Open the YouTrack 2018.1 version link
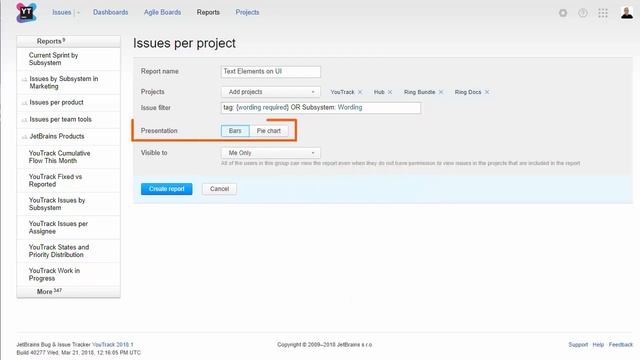 point(113,345)
